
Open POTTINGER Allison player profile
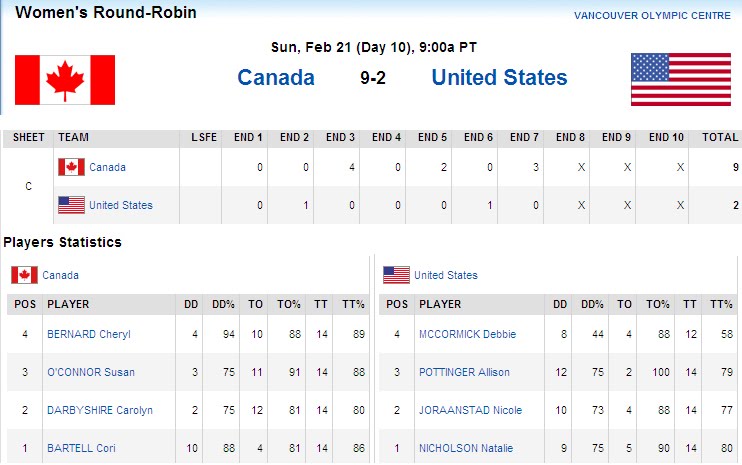point(465,372)
